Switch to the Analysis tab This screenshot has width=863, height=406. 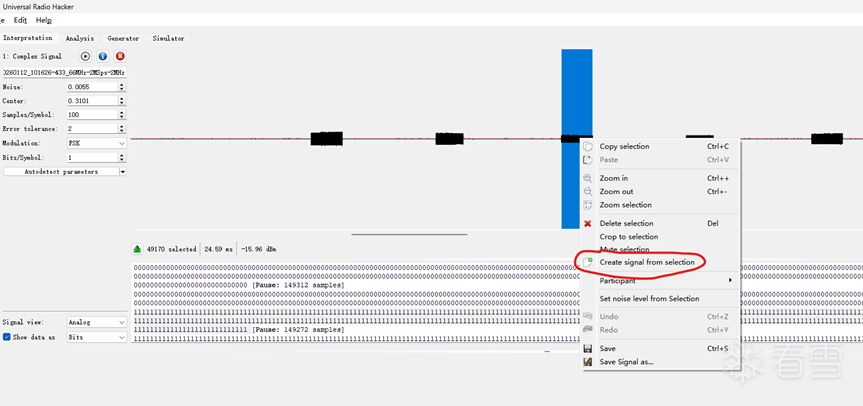[x=79, y=38]
